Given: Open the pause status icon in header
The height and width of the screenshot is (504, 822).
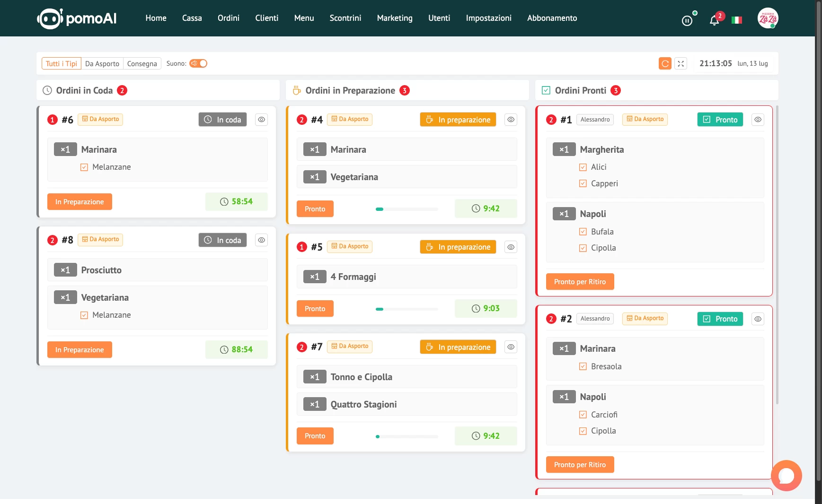Looking at the screenshot, I should (687, 20).
